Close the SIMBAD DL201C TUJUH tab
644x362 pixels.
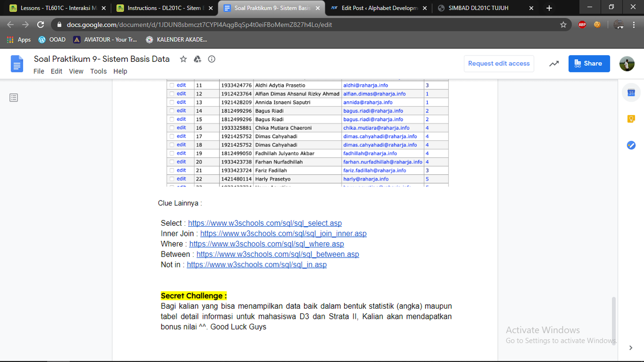(x=532, y=8)
